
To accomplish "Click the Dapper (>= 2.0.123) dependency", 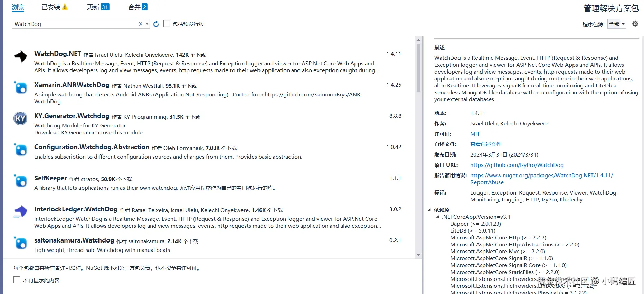I will (x=475, y=224).
